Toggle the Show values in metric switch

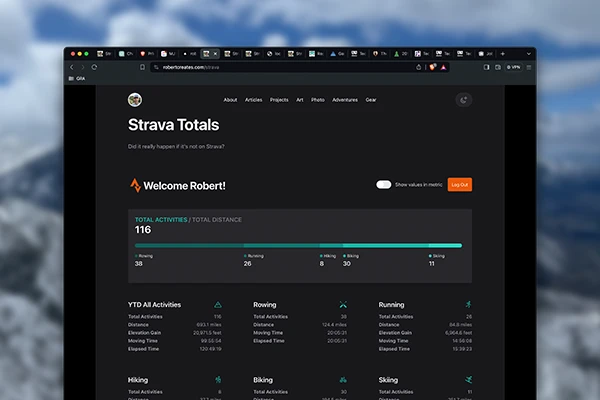point(383,184)
